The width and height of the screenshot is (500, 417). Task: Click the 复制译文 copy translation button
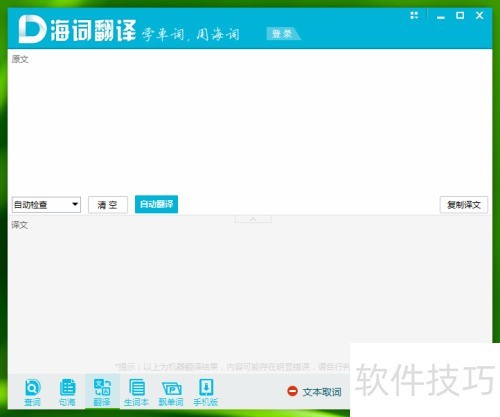click(x=464, y=205)
